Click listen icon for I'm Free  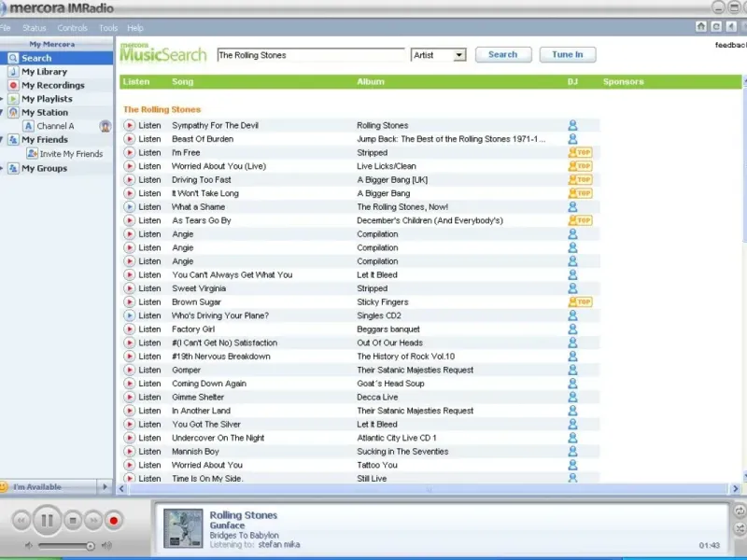click(129, 152)
